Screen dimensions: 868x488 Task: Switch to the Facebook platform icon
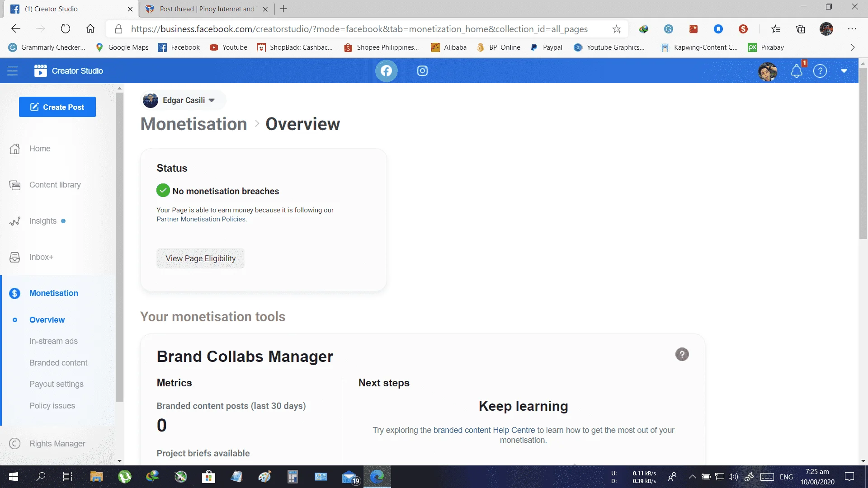pos(386,71)
